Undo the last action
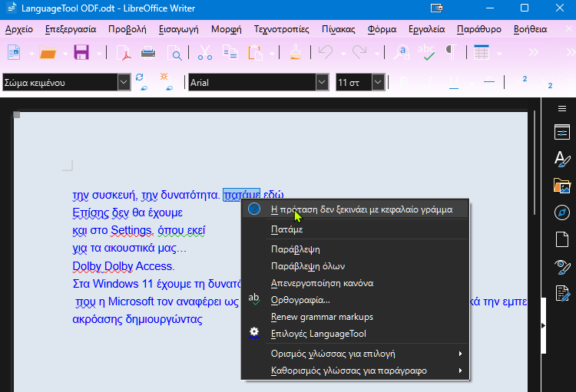 (x=326, y=52)
